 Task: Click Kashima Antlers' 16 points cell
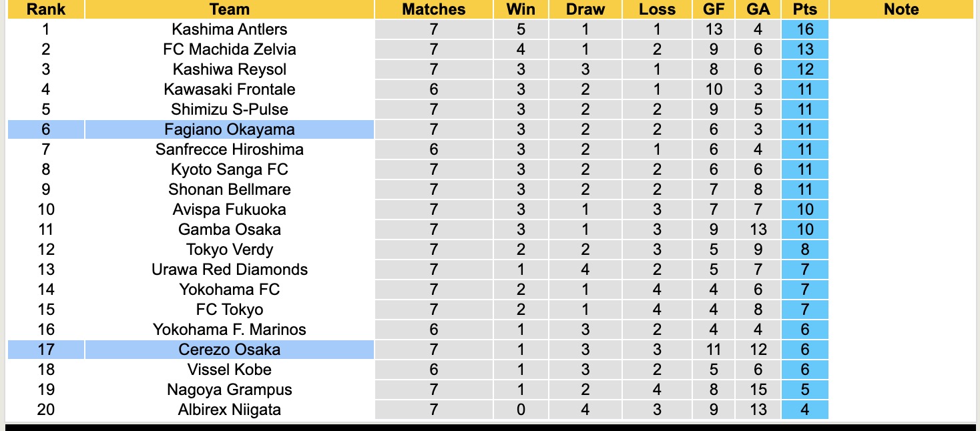(804, 29)
